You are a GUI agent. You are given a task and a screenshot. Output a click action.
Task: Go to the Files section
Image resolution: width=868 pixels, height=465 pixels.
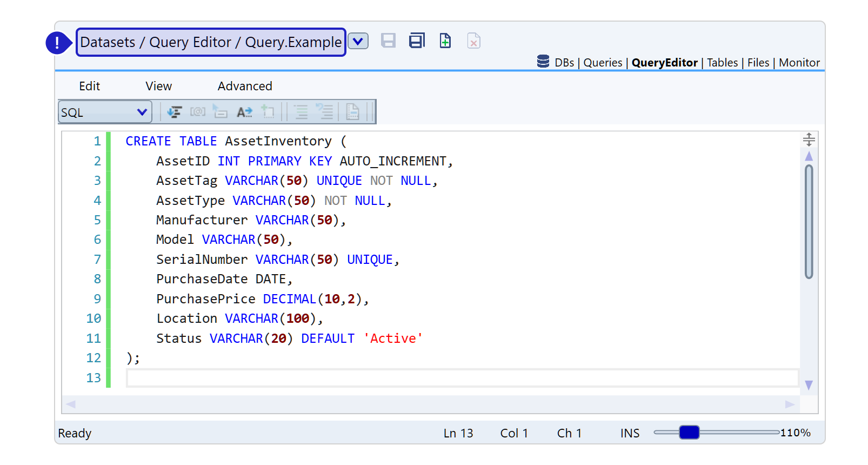(758, 63)
